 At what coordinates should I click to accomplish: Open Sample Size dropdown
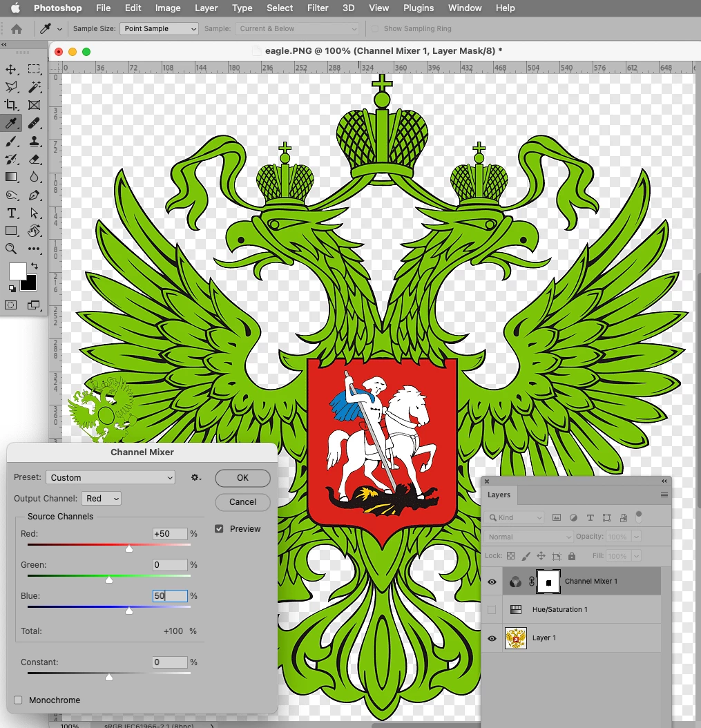[159, 29]
